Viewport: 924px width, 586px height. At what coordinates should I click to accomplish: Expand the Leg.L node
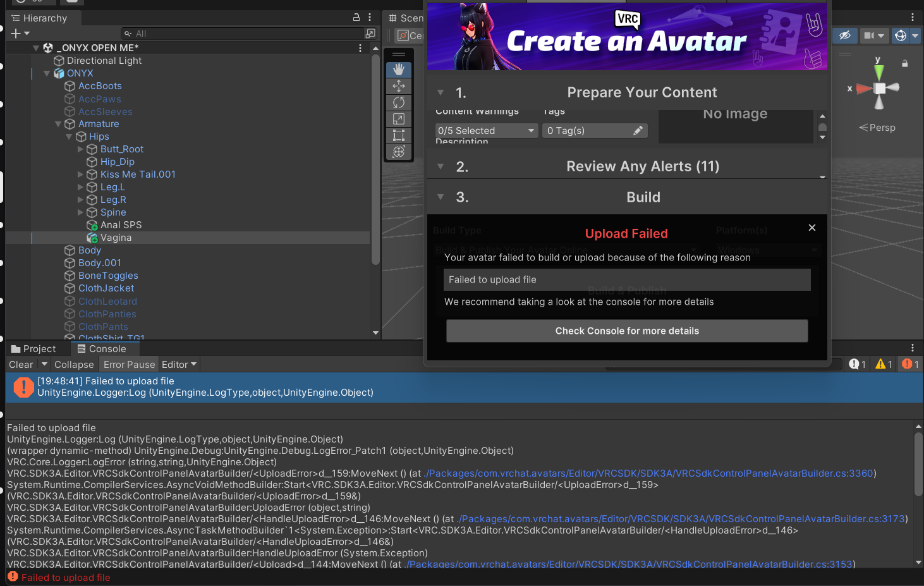[80, 187]
